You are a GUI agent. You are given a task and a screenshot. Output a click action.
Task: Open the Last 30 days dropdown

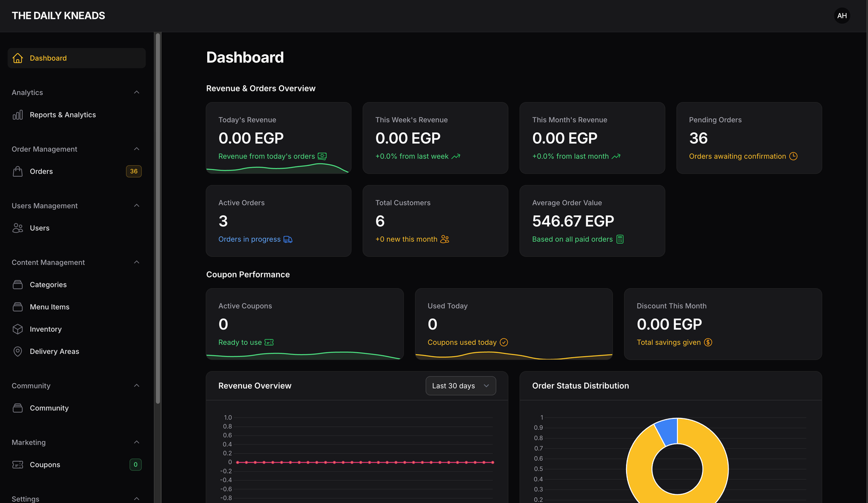click(x=461, y=386)
